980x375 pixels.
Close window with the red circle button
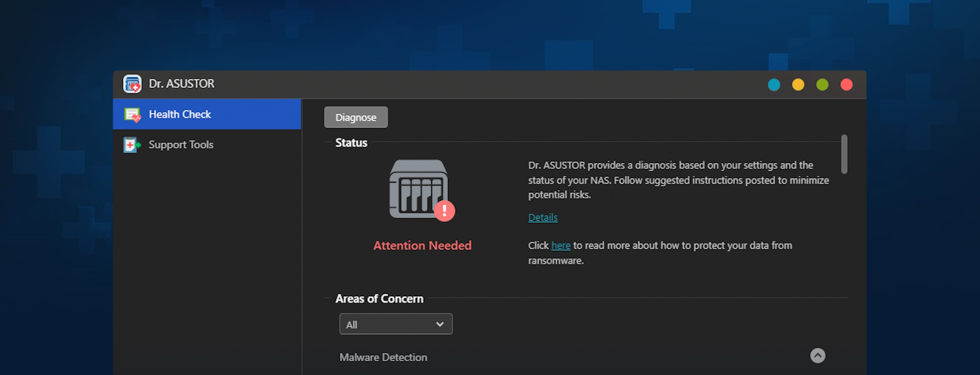tap(846, 84)
